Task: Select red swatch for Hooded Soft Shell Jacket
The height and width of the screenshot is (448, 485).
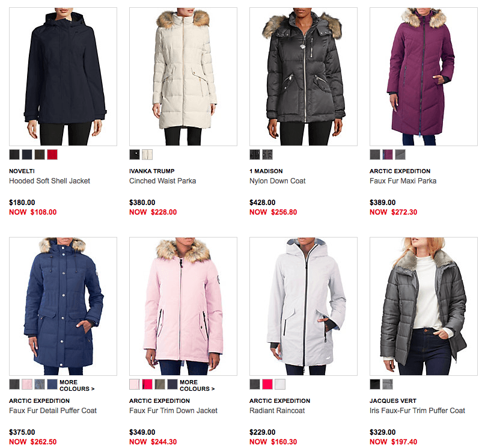Action: 52,155
